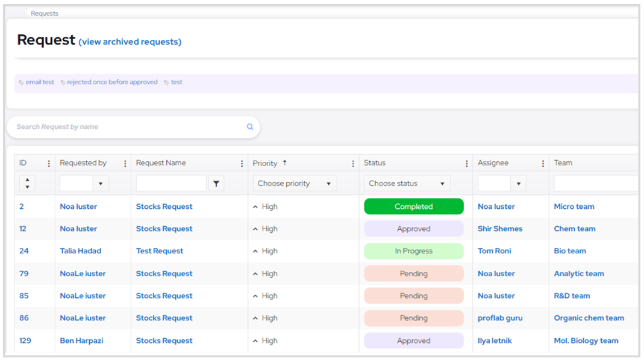The width and height of the screenshot is (644, 361).
Task: Sort by the Priority column header
Action: pyautogui.click(x=265, y=163)
